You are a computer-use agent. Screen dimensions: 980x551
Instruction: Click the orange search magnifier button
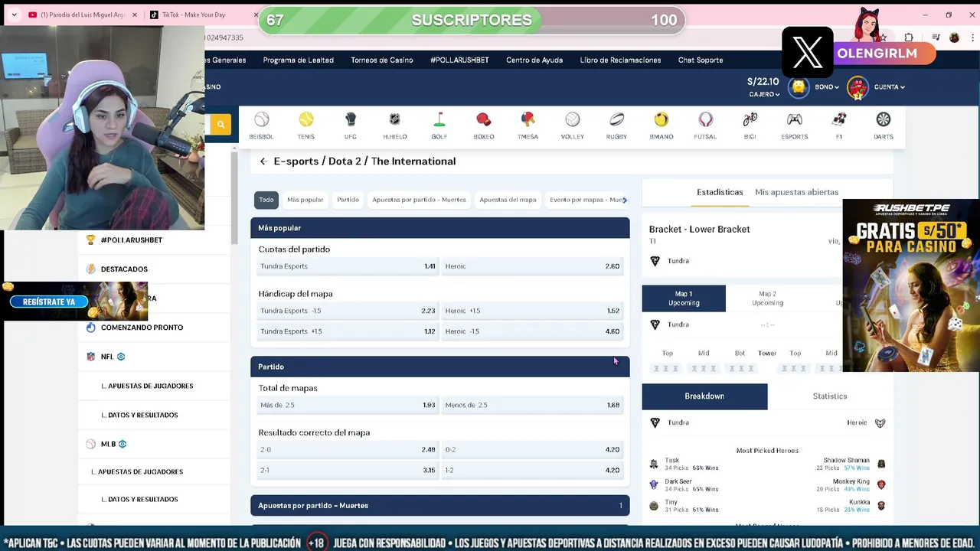pos(220,125)
